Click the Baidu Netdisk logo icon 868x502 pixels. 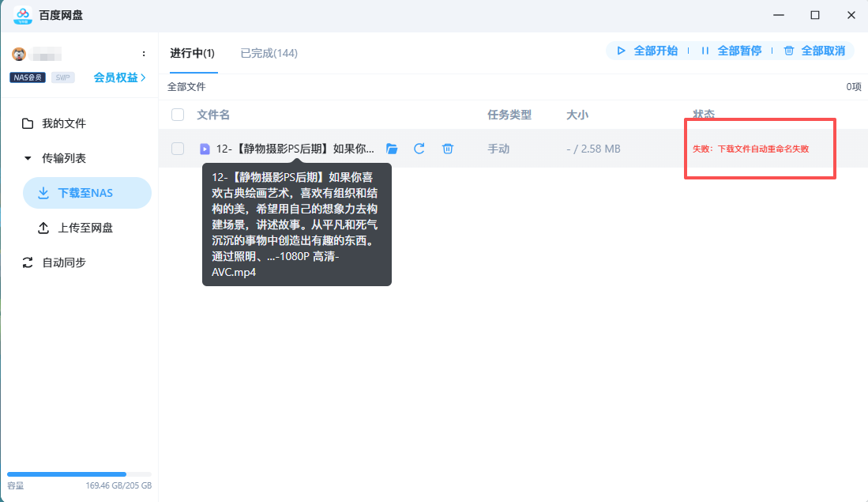coord(23,16)
